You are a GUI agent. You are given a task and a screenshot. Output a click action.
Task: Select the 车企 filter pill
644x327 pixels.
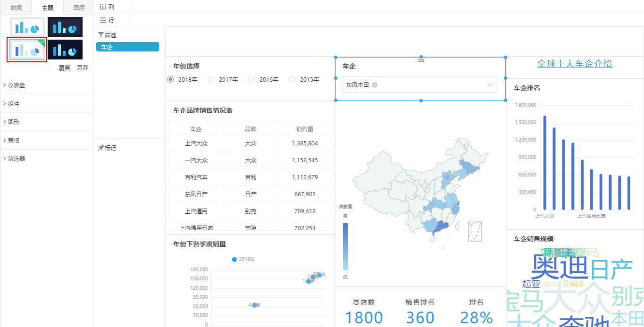[x=127, y=47]
